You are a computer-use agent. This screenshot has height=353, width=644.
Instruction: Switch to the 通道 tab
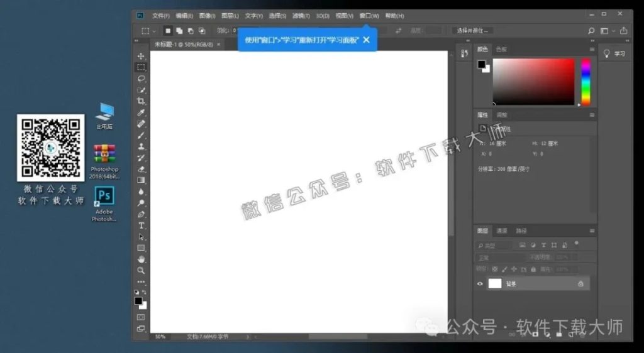coord(502,231)
